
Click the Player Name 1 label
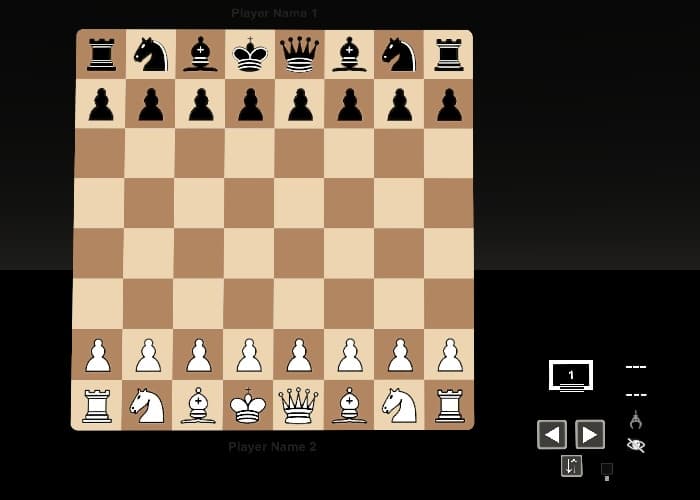point(275,13)
